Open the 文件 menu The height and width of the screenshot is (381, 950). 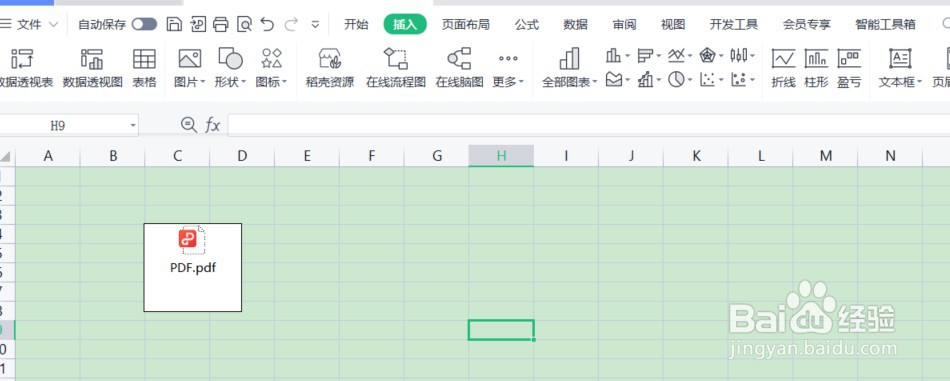[x=28, y=24]
